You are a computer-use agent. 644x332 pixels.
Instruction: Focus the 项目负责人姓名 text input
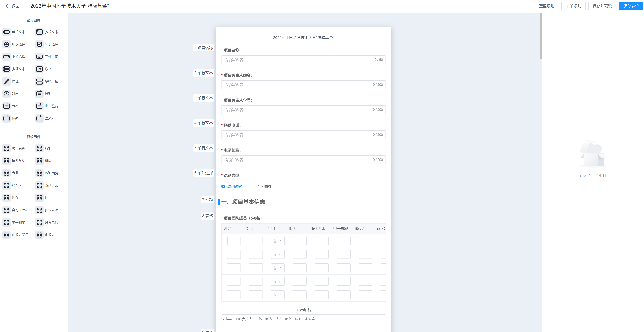click(x=304, y=85)
